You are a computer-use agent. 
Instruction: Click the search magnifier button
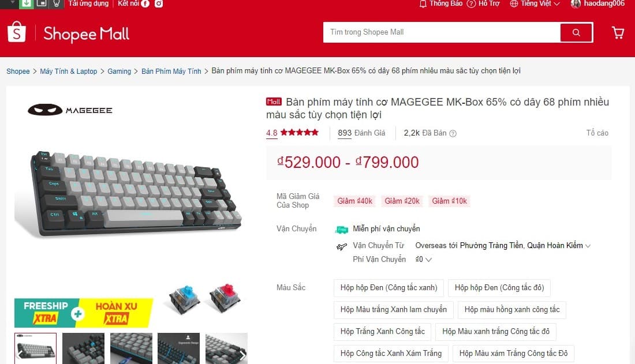(x=576, y=32)
